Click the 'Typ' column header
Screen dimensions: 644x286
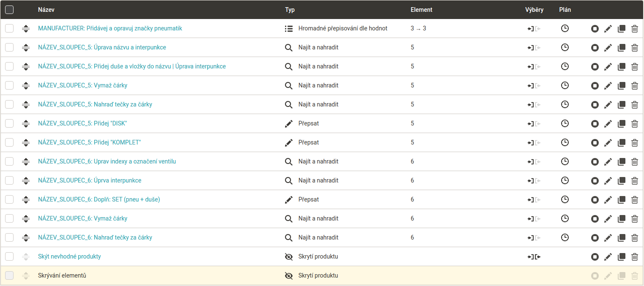290,10
